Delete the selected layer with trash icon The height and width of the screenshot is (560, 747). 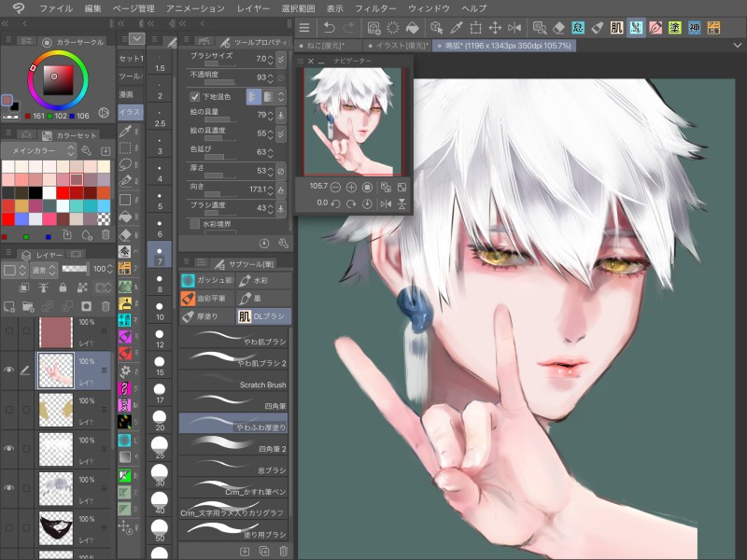click(x=106, y=306)
